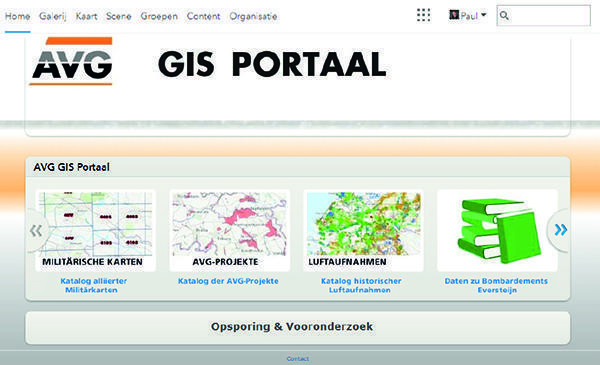Screen dimensions: 600x365
Task: Open the Home tab
Action: [x=18, y=16]
